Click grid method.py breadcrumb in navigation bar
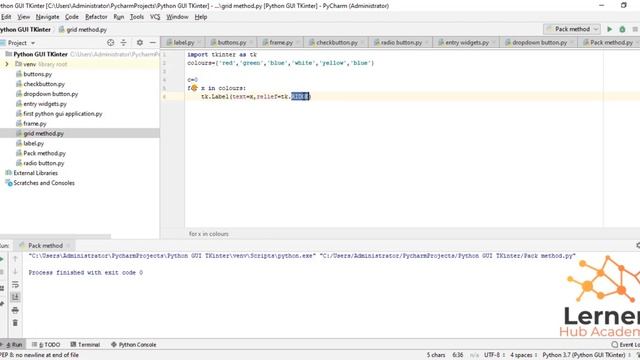This screenshot has height=360, width=640. click(83, 29)
